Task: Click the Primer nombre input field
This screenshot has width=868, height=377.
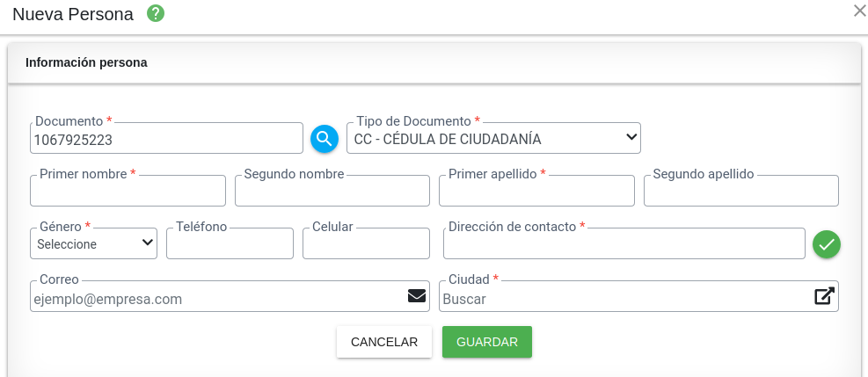Action: pos(128,191)
